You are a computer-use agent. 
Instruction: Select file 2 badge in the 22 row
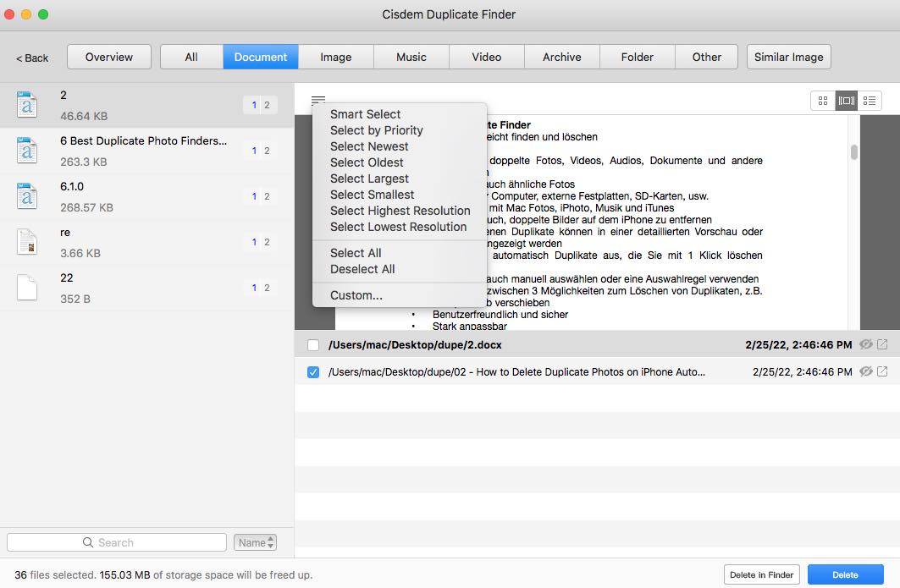[x=267, y=288]
